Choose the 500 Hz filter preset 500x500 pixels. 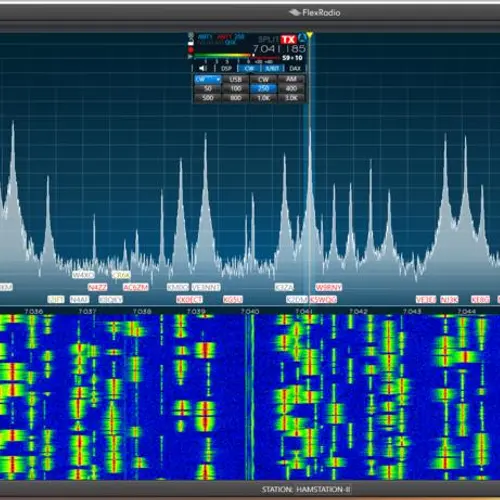[207, 98]
